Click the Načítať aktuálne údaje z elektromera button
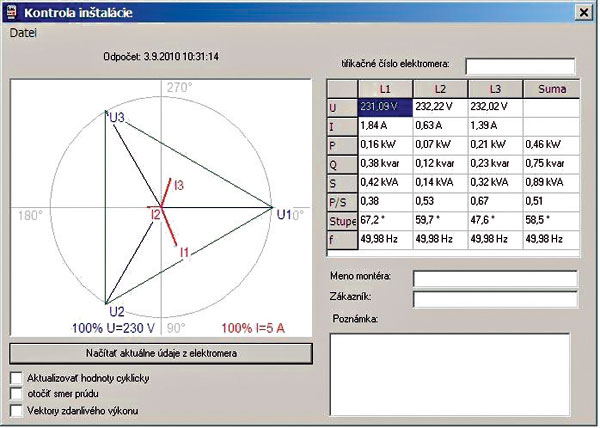The width and height of the screenshot is (600, 428). point(161,353)
